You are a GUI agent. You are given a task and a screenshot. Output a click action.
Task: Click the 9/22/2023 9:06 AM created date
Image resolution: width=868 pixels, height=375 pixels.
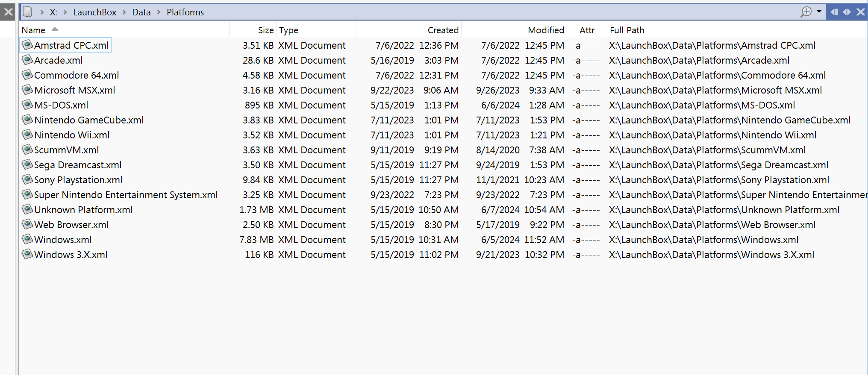pyautogui.click(x=415, y=90)
